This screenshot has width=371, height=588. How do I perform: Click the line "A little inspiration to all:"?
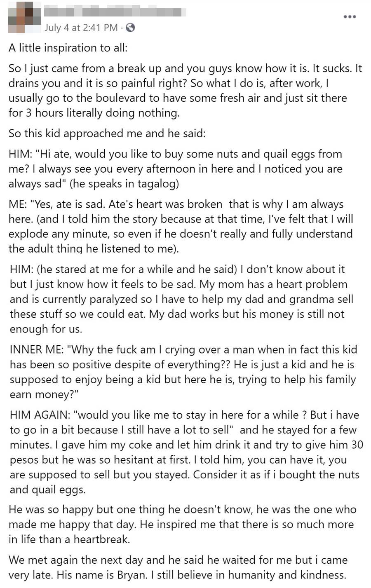[68, 48]
